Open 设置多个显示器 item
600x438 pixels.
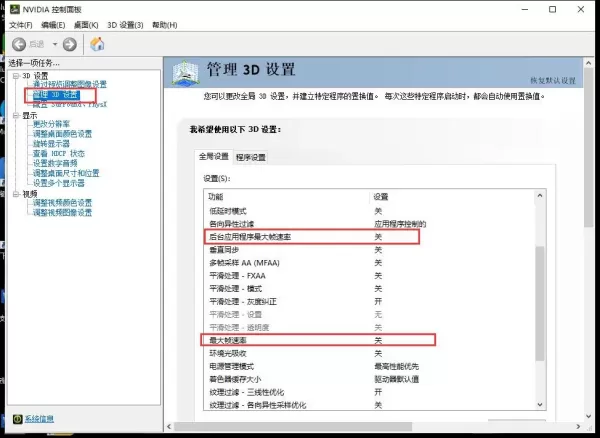click(x=59, y=183)
